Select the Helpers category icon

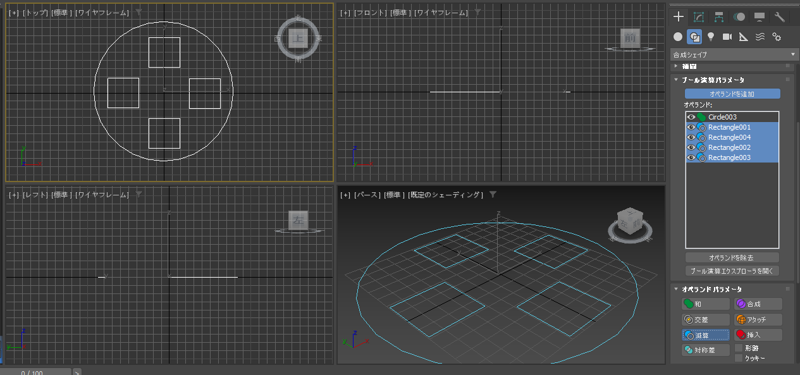[x=743, y=37]
